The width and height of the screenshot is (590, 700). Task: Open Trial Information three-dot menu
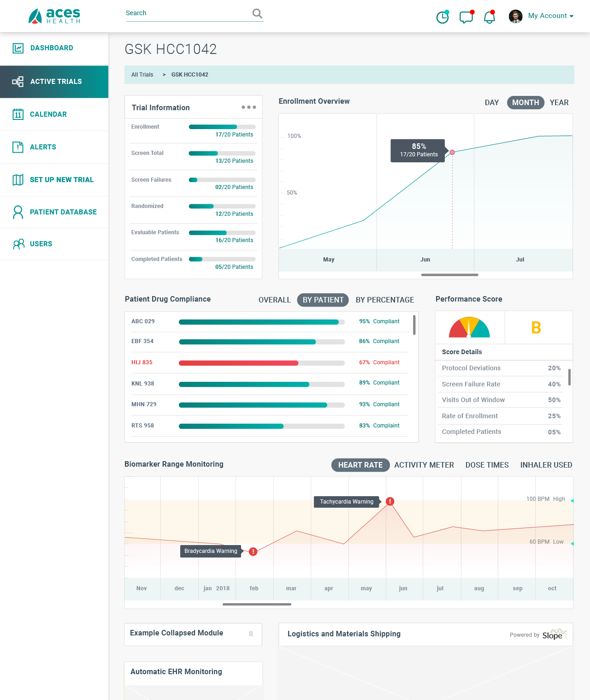coord(248,107)
